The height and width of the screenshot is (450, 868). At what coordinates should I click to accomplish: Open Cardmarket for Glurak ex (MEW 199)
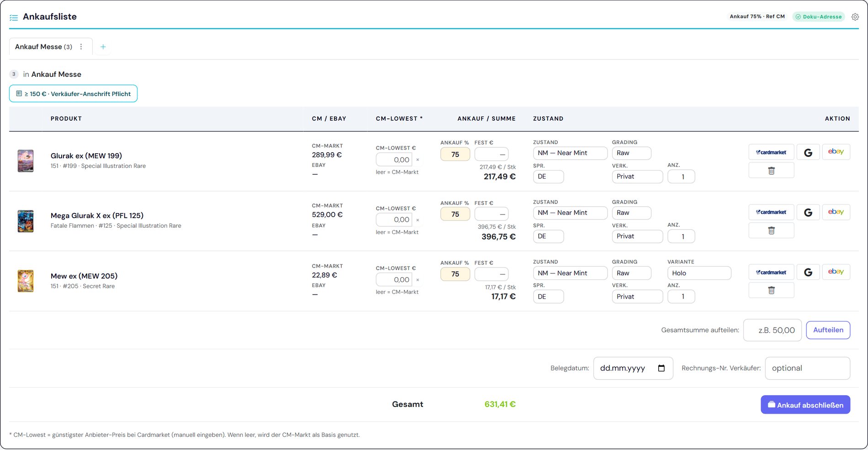tap(771, 152)
